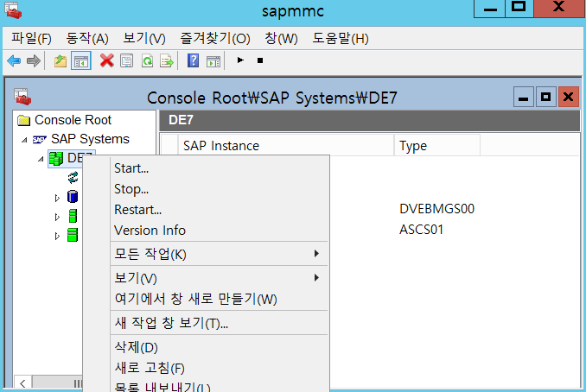Viewport: 586px width, 392px height.
Task: Open the 즐겨찾기(O) menu
Action: (215, 39)
